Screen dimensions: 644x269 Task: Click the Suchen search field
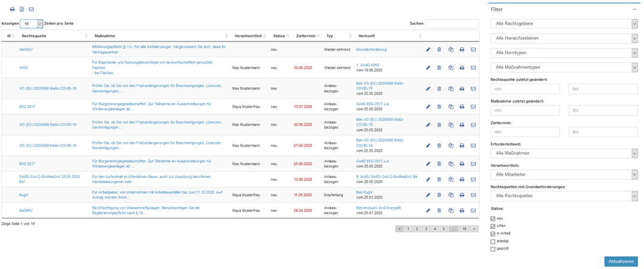pyautogui.click(x=452, y=24)
